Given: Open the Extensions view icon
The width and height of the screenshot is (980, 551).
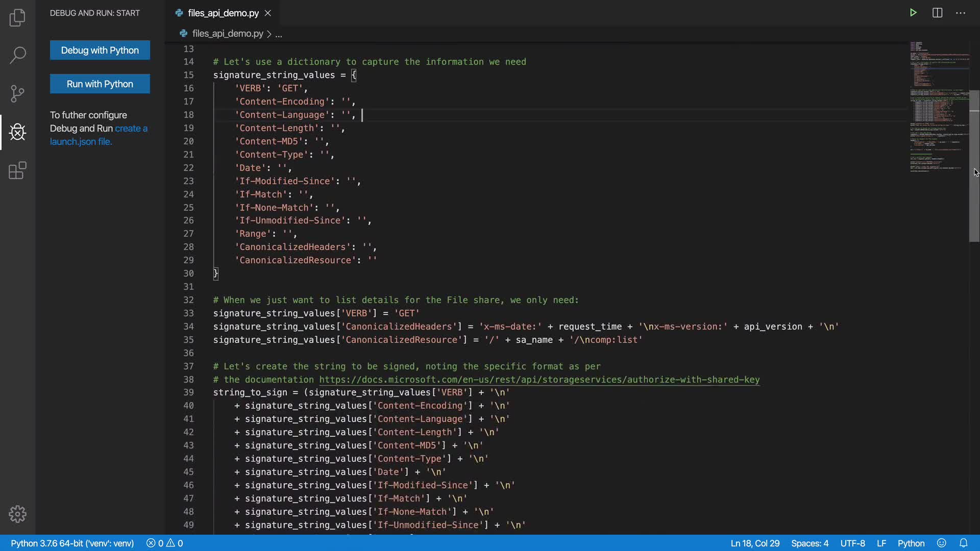Looking at the screenshot, I should (17, 170).
